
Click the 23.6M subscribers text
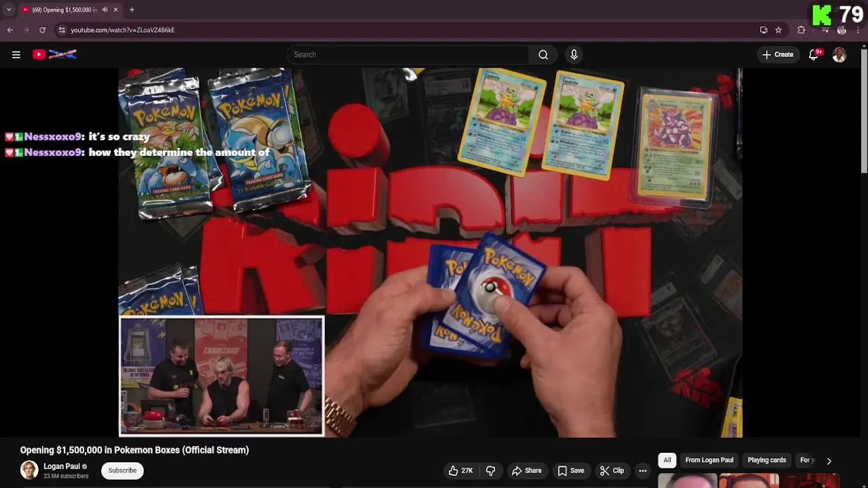(66, 476)
